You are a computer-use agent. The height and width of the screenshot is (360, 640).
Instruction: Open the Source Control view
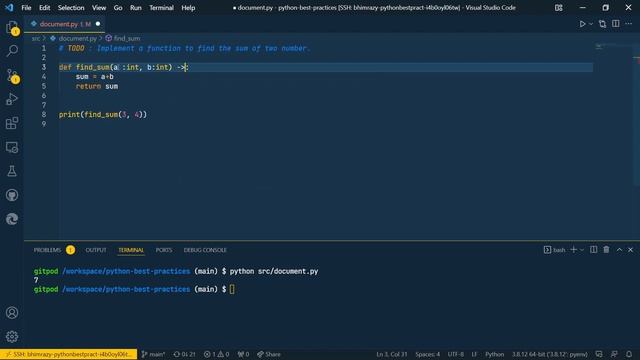point(12,76)
